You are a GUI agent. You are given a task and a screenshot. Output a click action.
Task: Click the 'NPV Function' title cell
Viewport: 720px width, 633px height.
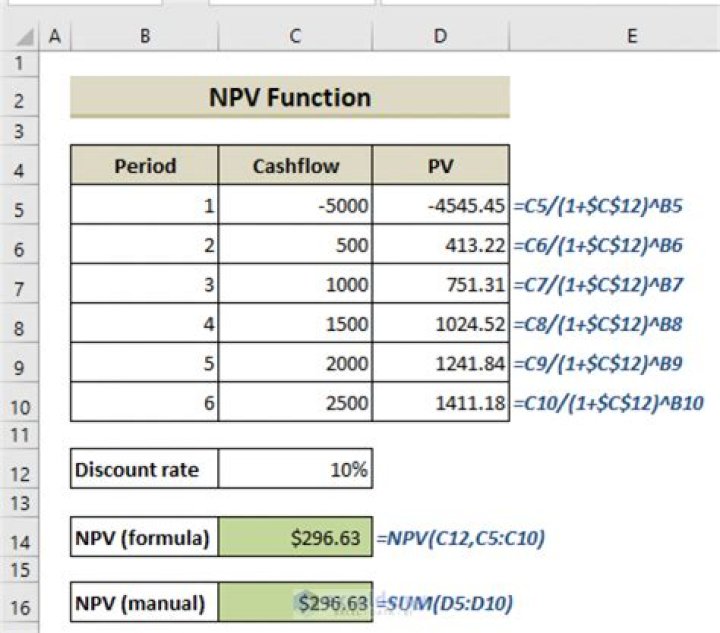click(290, 97)
